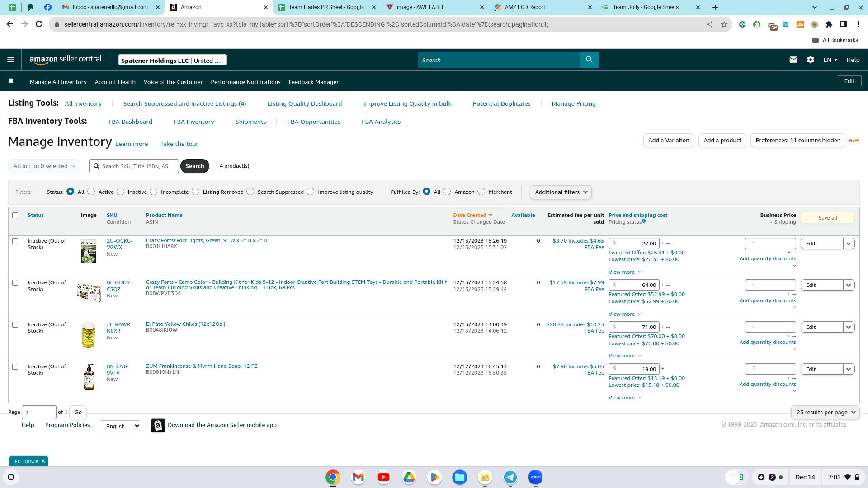This screenshot has width=868, height=488.
Task: Open Preferences: 11 columns hidden
Action: tap(798, 141)
